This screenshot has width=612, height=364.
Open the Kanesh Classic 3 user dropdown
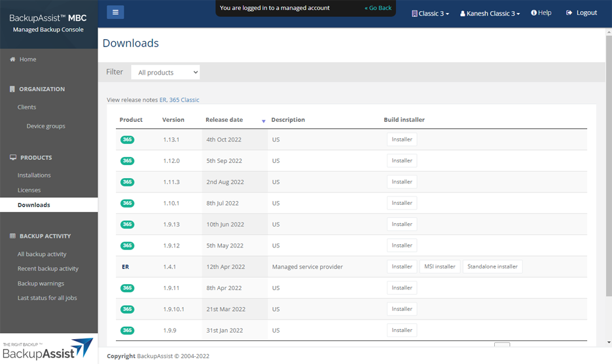coord(490,13)
